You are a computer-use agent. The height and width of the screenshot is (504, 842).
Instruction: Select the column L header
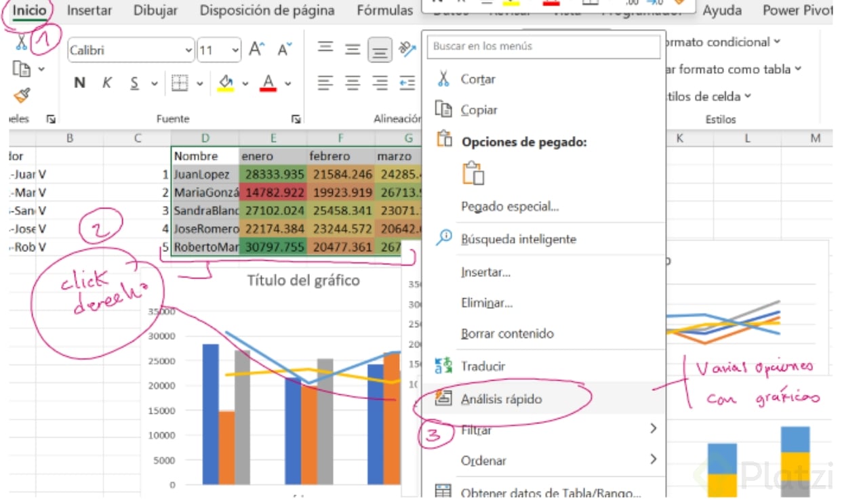[x=747, y=138]
